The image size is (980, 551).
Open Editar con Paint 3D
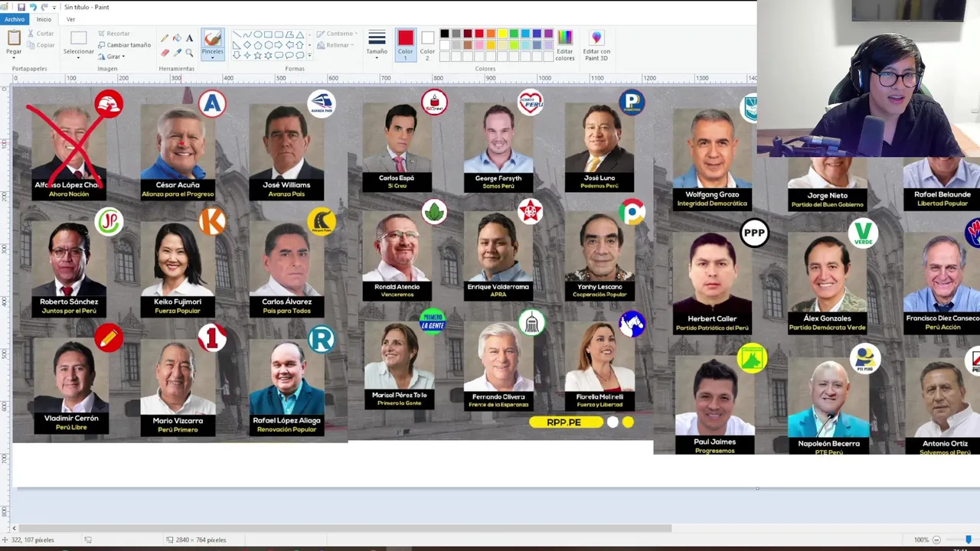pyautogui.click(x=596, y=45)
